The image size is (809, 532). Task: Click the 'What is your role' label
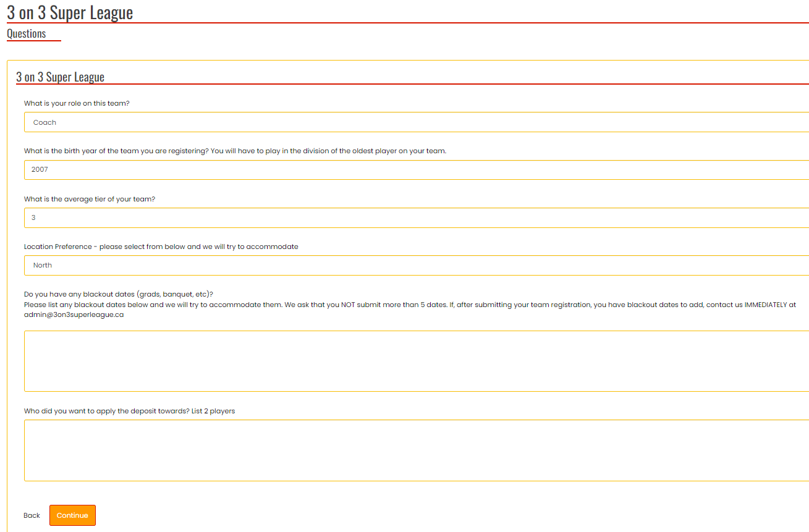(77, 103)
